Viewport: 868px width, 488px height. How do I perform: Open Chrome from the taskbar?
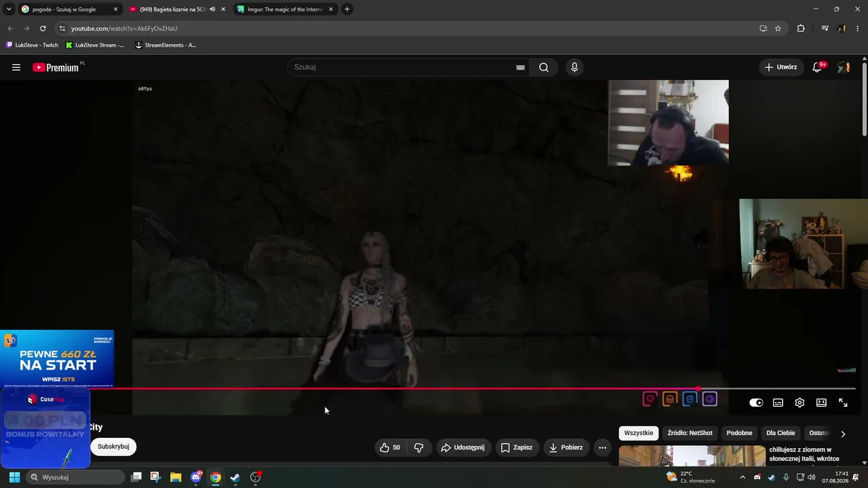(x=216, y=477)
